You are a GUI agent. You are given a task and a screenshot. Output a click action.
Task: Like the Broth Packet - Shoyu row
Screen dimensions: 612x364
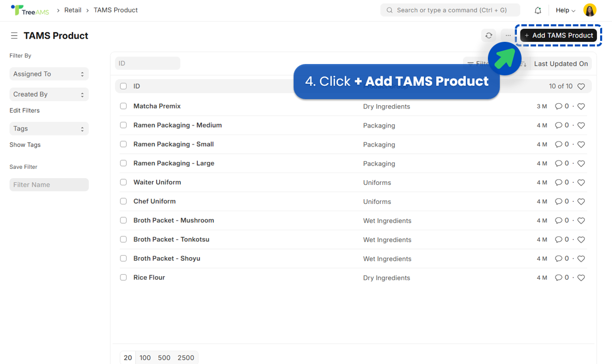point(581,259)
